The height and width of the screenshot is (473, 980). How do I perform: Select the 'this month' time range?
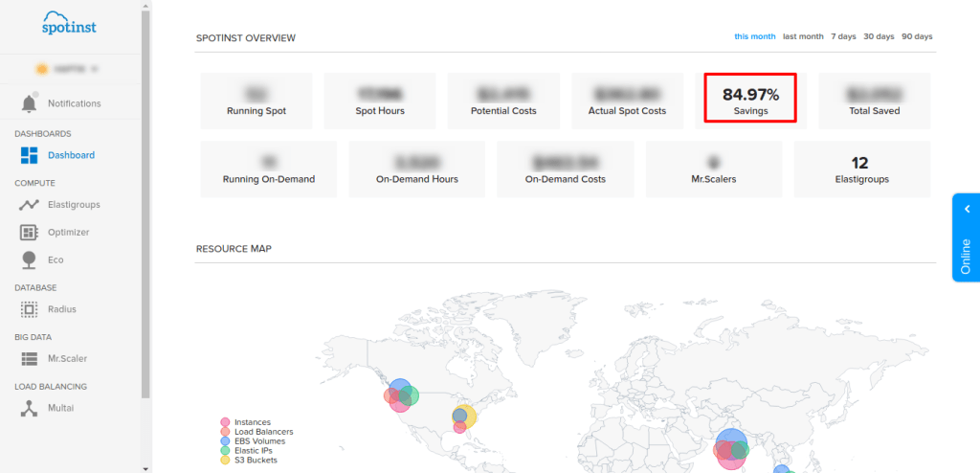pos(754,36)
